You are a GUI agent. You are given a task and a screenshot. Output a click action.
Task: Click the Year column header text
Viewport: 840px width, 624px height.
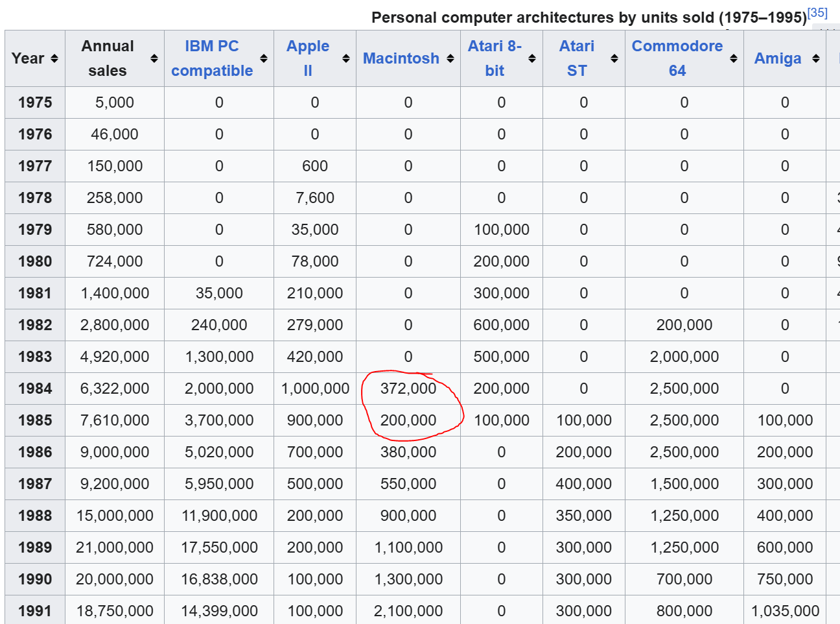pyautogui.click(x=28, y=58)
